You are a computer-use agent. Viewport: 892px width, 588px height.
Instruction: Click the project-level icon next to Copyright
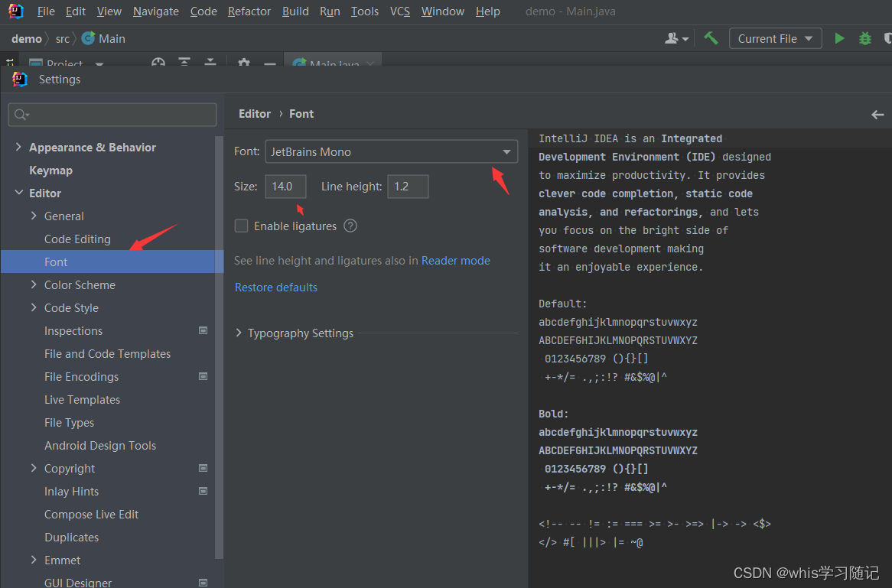(203, 468)
